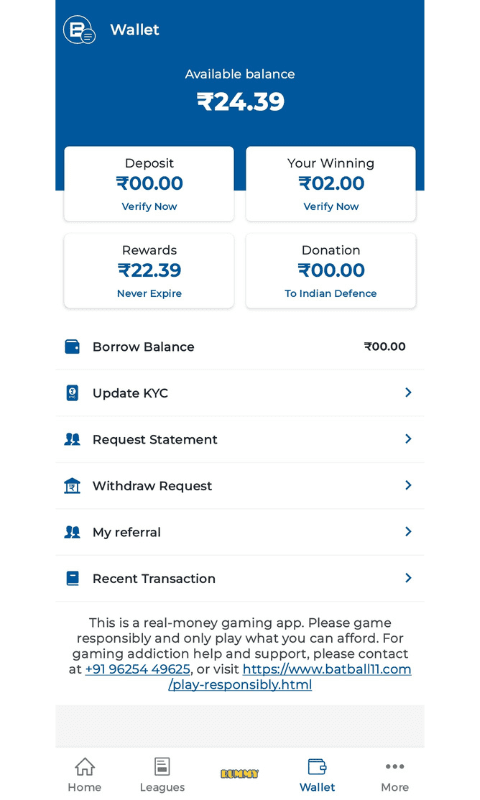This screenshot has height=800, width=480.
Task: Open My referral via its right chevron
Action: click(408, 532)
